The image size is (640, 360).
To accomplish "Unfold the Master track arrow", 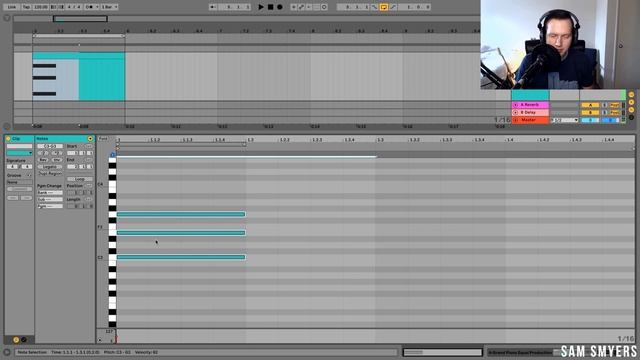I will pos(516,120).
